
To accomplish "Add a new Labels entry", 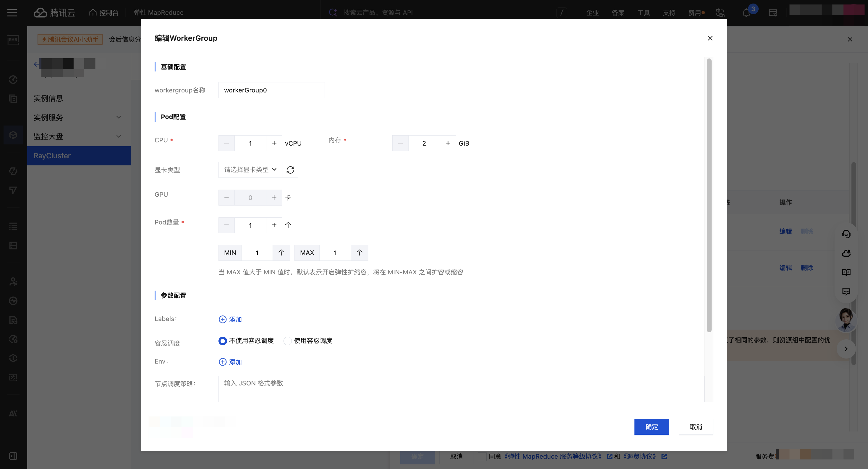I will click(x=230, y=319).
